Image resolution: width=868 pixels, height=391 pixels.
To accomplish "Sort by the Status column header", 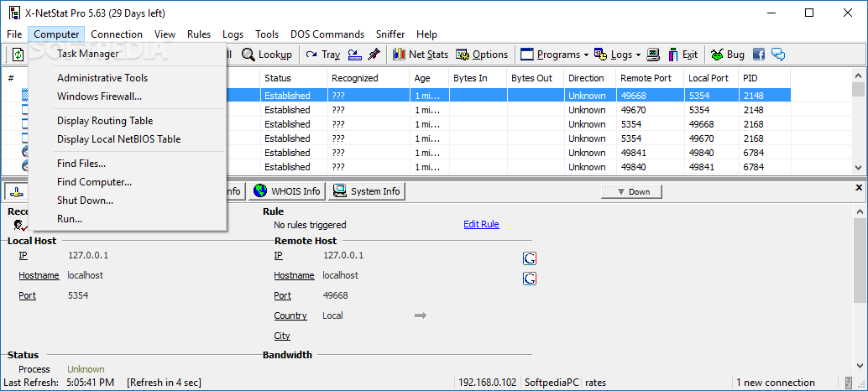I will [294, 78].
